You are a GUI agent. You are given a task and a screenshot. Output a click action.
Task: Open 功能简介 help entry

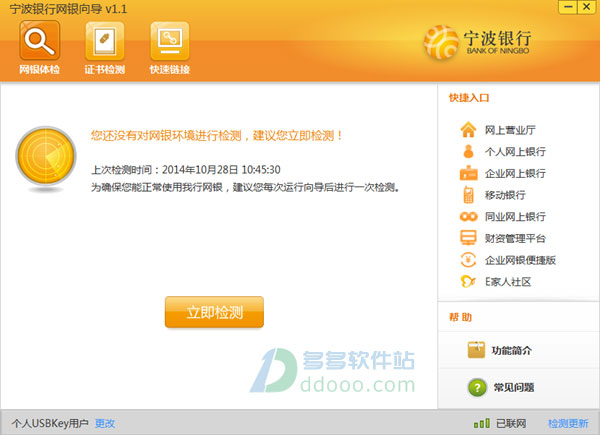coord(512,350)
